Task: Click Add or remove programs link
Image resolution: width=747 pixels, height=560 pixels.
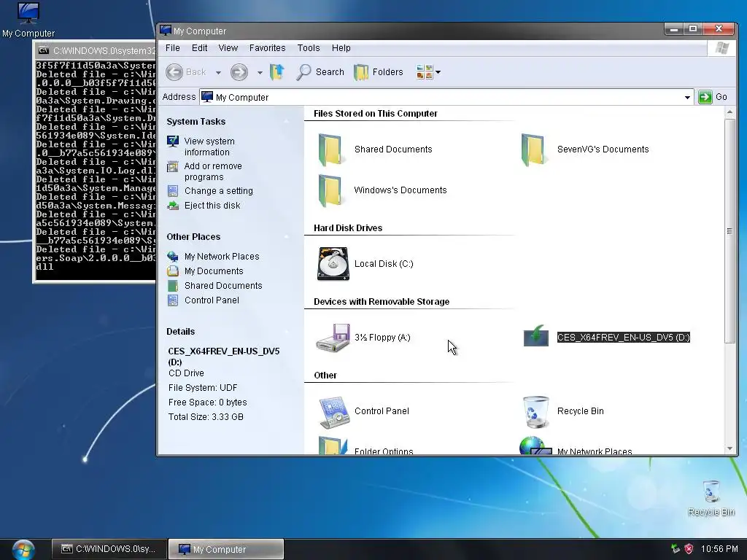Action: (x=213, y=171)
